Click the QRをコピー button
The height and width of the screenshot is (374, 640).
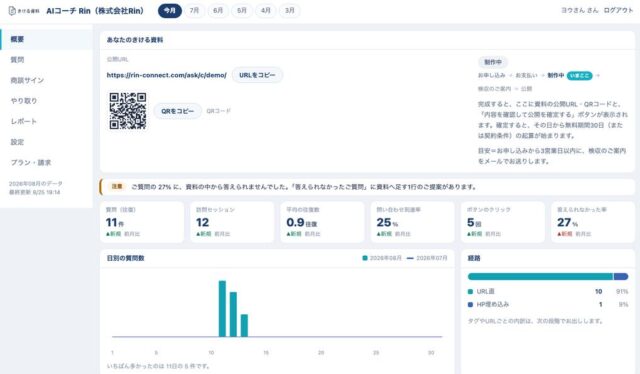(178, 111)
